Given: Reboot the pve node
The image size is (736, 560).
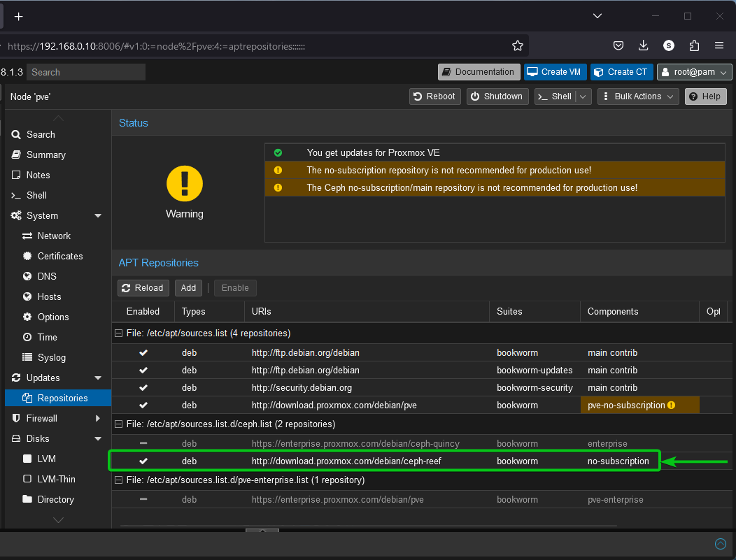Looking at the screenshot, I should (434, 96).
